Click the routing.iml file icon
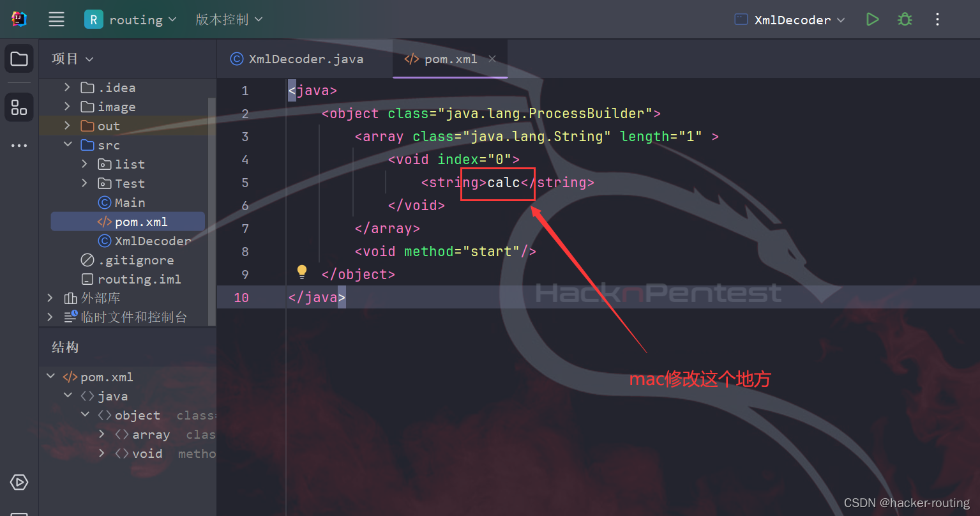980x516 pixels. pyautogui.click(x=87, y=279)
